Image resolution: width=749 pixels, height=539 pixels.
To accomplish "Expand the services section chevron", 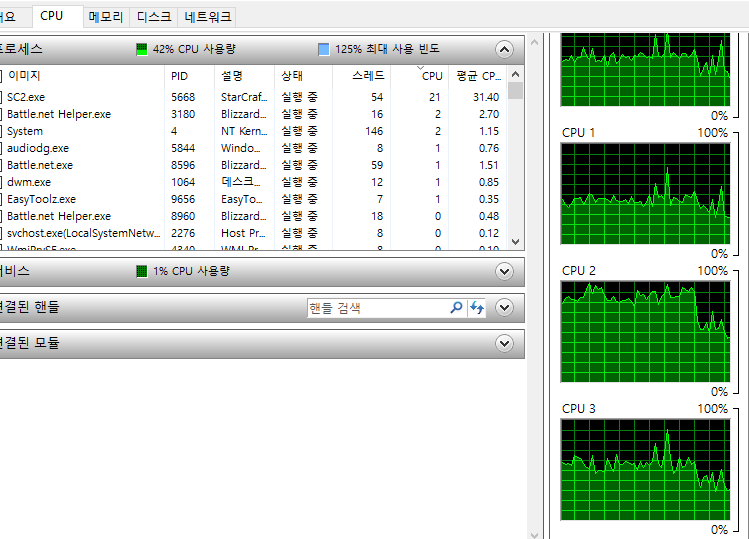I will click(505, 271).
